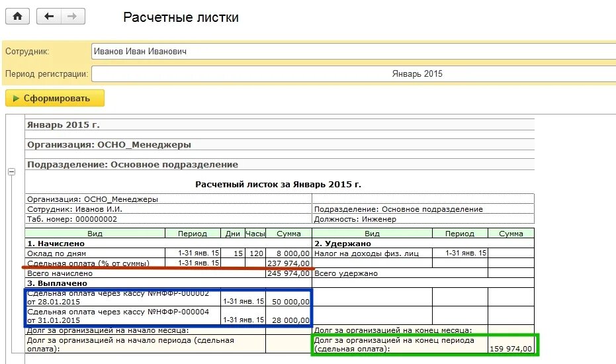Click section header 1. Начислено

169,244
